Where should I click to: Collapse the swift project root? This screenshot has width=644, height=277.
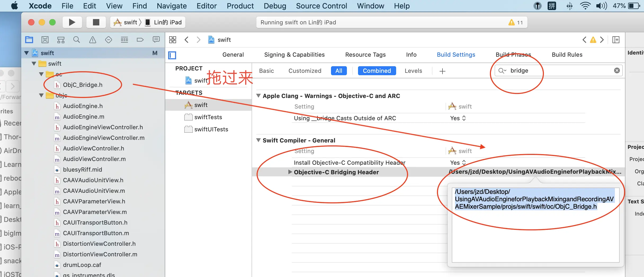click(26, 53)
